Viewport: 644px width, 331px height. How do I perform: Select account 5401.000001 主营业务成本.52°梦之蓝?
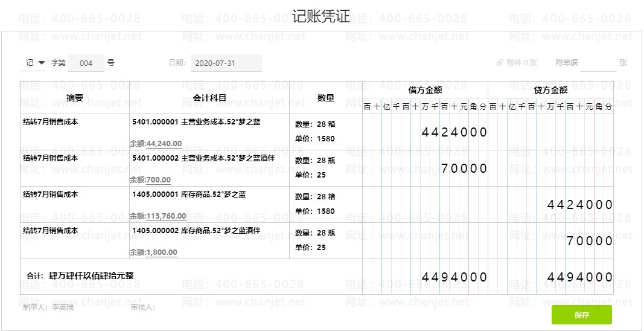click(196, 122)
